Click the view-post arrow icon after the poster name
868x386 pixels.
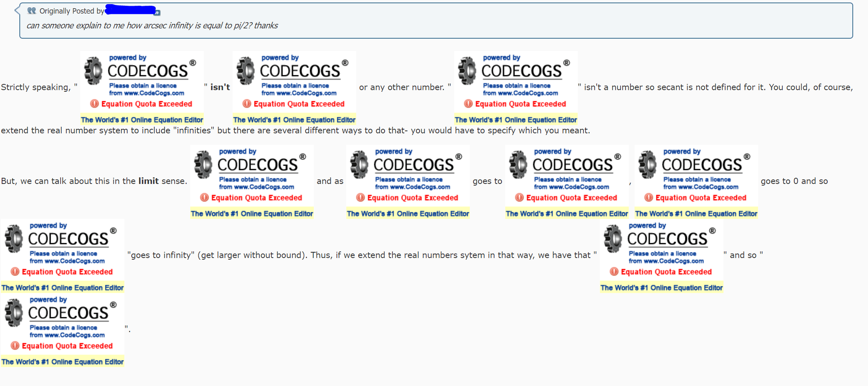tap(157, 13)
